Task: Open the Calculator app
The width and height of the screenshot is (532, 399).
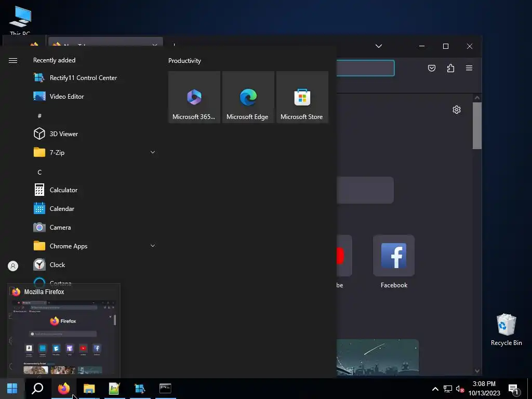Action: 95,190
